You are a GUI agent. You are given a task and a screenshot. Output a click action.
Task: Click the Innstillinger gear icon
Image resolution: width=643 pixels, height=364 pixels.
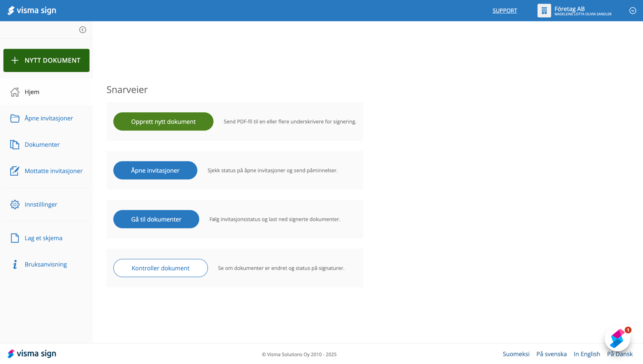click(x=15, y=205)
